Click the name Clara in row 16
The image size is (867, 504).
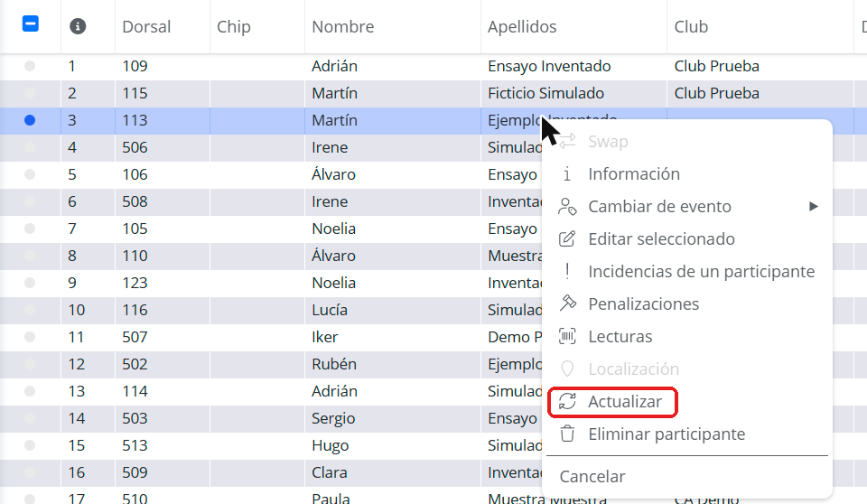pos(330,472)
